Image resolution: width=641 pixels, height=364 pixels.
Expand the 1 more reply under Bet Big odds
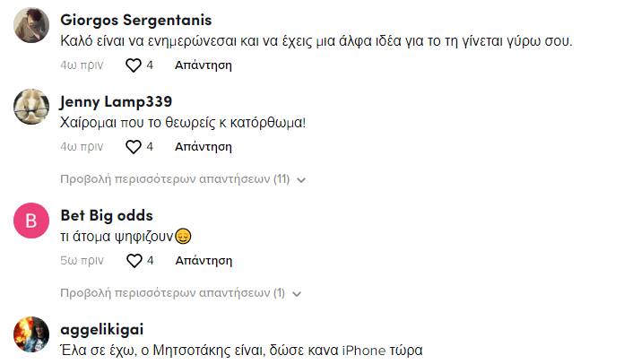click(172, 293)
